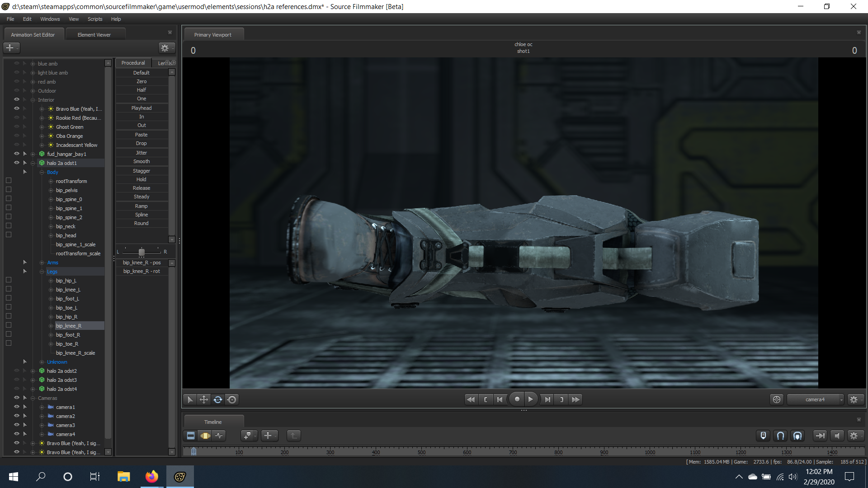868x488 pixels.
Task: Apply the Jitter preset
Action: 142,153
